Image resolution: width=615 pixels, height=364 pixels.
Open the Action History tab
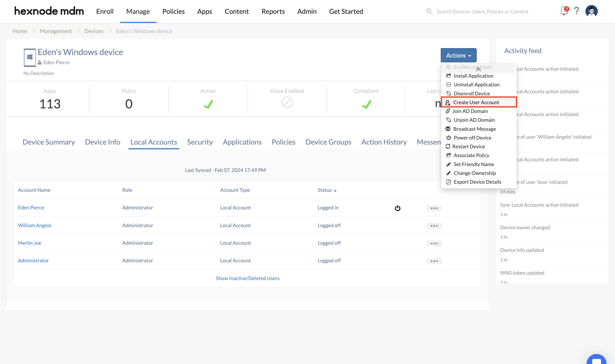[x=384, y=142]
